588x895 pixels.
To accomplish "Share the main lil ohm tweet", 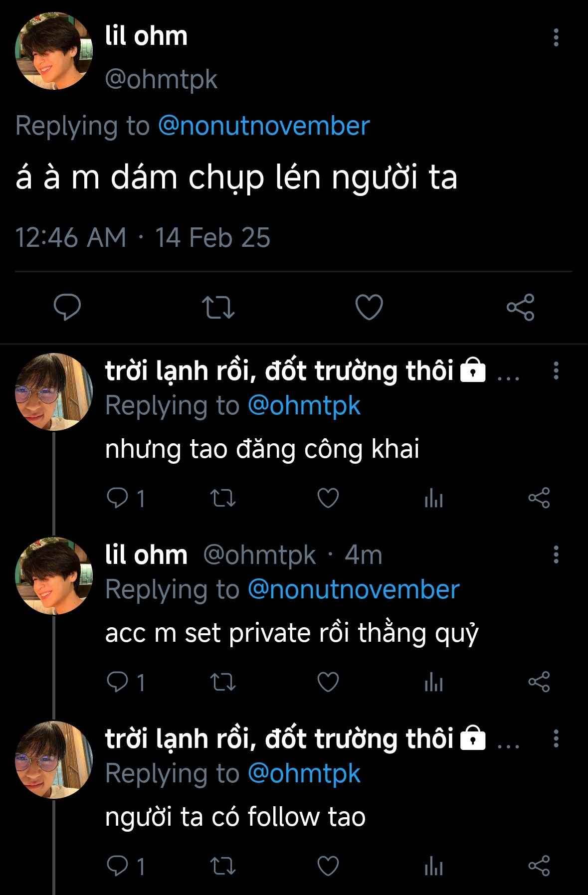I will click(520, 307).
